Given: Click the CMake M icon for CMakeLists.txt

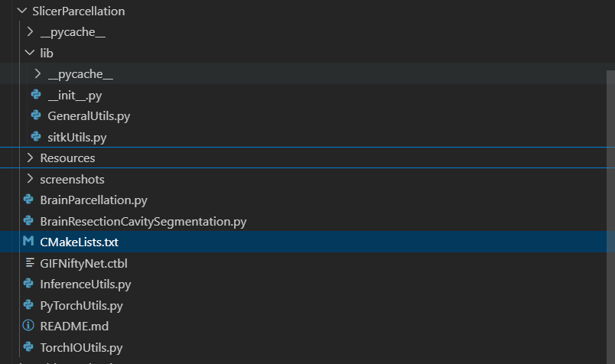Looking at the screenshot, I should (28, 241).
